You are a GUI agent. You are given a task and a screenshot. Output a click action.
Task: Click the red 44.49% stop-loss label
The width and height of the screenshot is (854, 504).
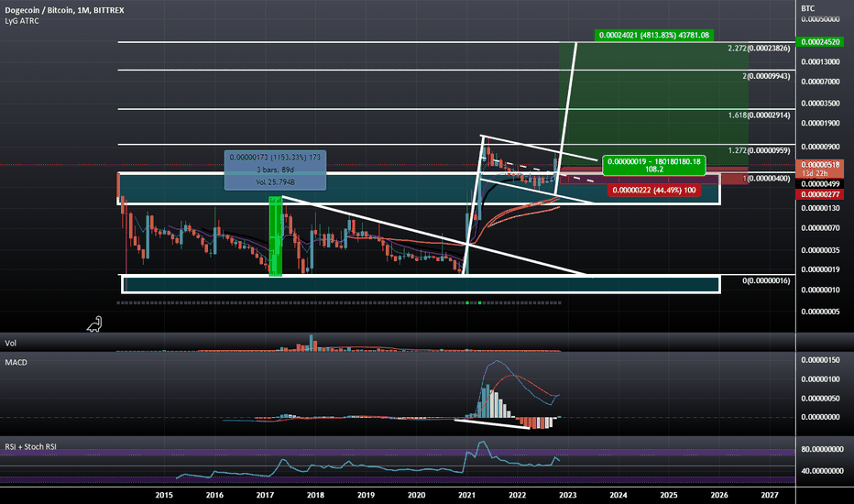pyautogui.click(x=653, y=191)
